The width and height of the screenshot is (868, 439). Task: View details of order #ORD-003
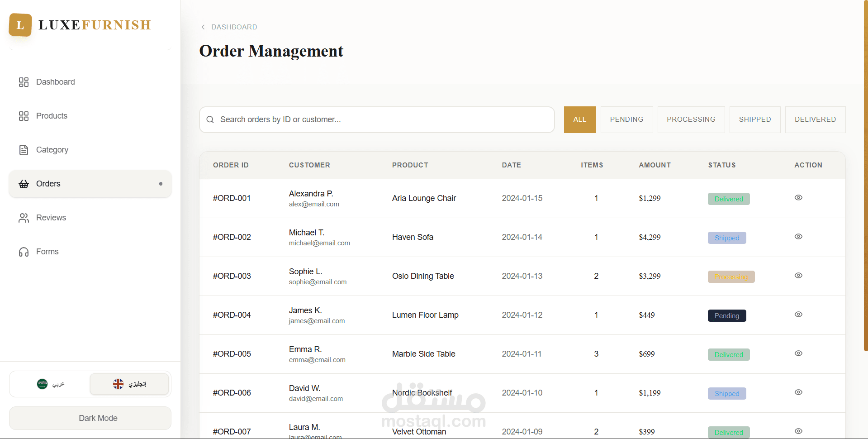pyautogui.click(x=798, y=276)
